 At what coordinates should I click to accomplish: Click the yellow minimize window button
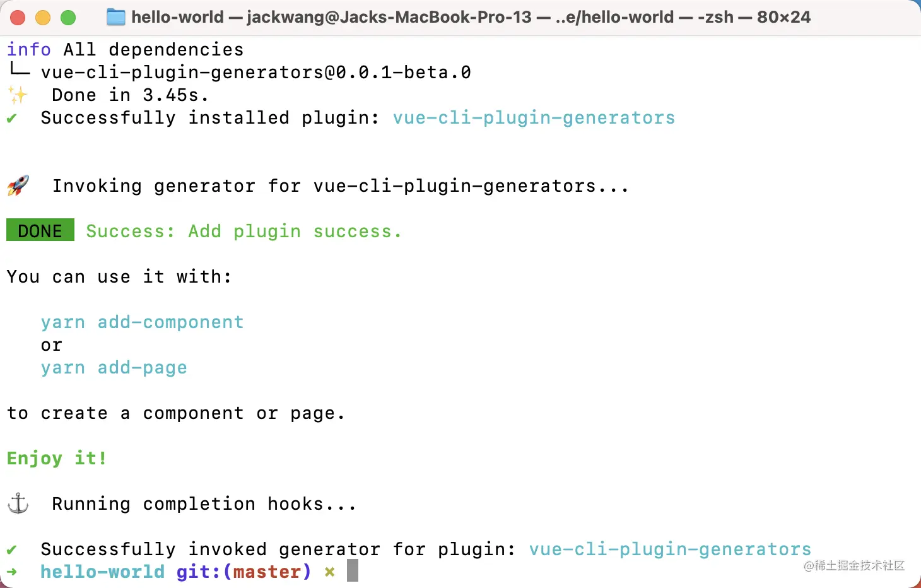point(43,18)
